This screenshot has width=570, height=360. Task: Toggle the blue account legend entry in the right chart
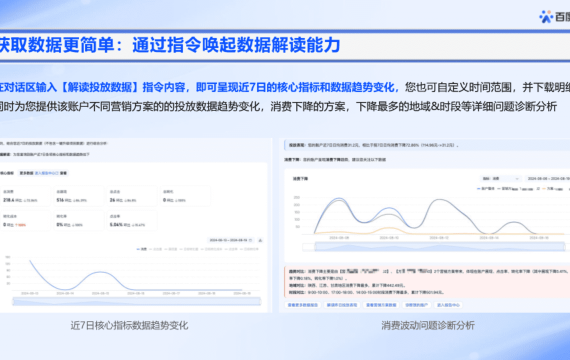(485, 189)
